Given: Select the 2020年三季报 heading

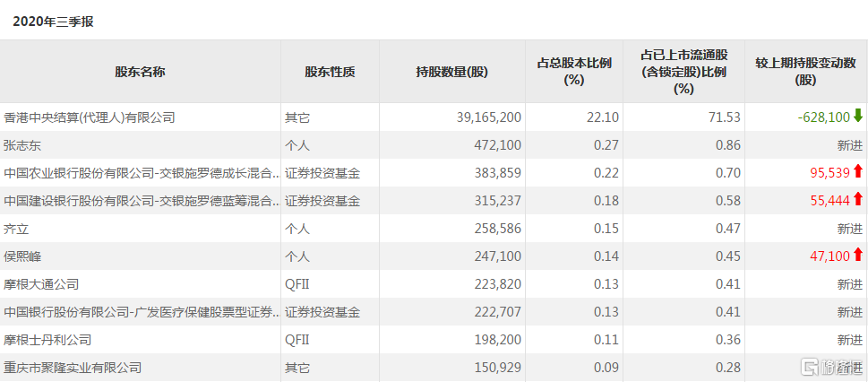Looking at the screenshot, I should 53,22.
